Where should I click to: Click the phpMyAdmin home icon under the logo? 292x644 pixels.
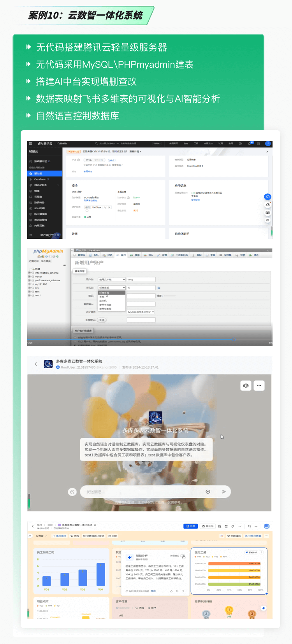click(x=39, y=257)
